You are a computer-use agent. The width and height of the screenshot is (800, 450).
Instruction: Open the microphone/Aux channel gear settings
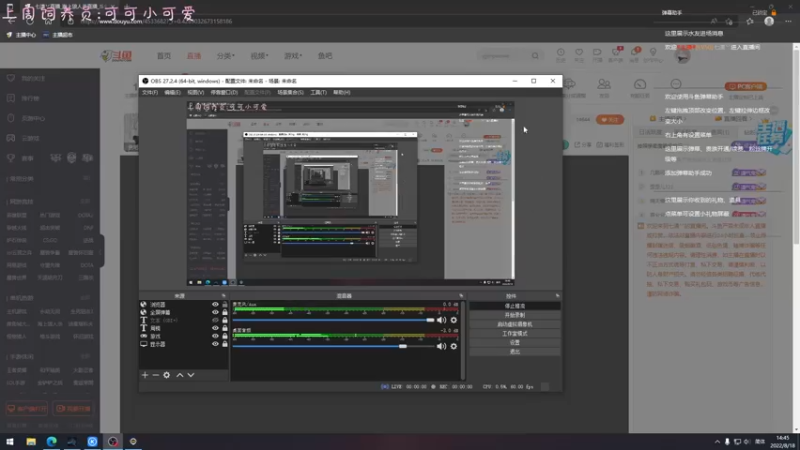pos(454,320)
